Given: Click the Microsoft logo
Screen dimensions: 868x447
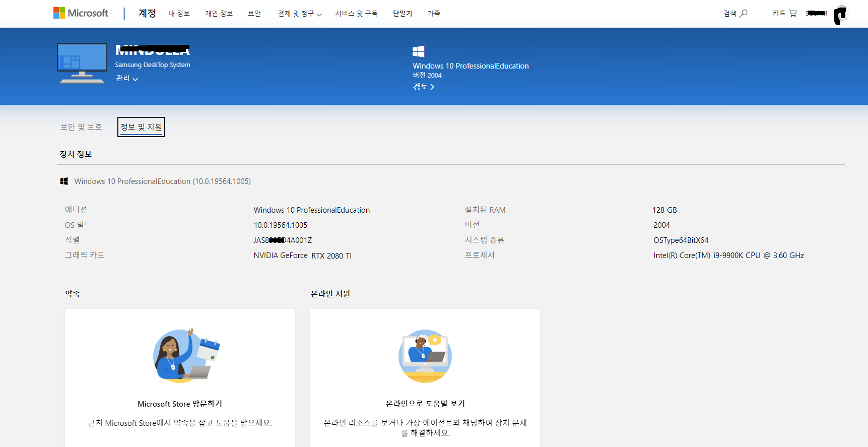Looking at the screenshot, I should click(x=81, y=13).
